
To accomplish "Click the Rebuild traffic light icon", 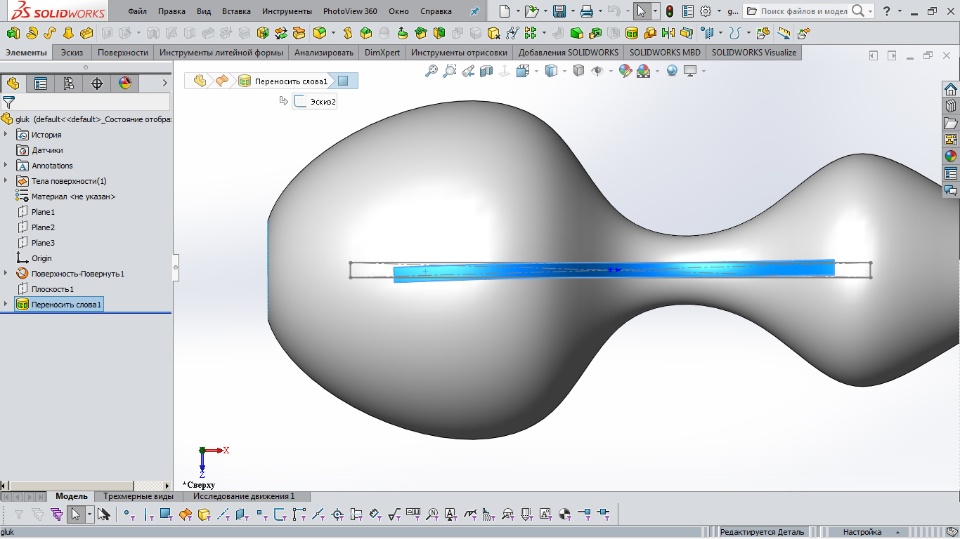I will click(x=669, y=11).
